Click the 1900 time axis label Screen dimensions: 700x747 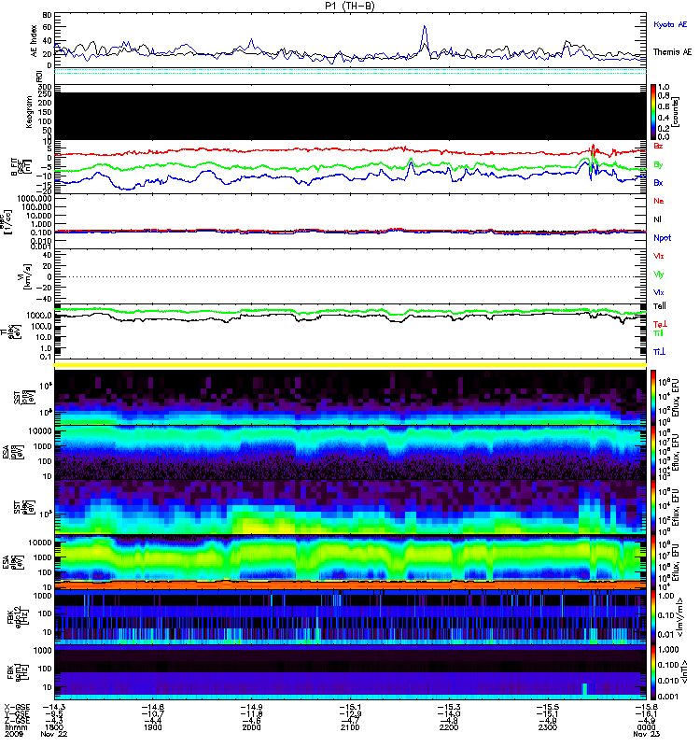152,727
